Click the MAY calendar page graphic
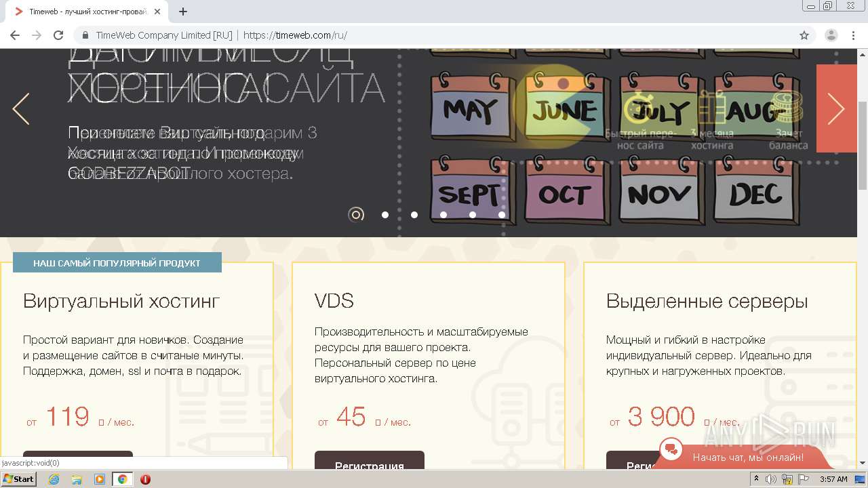The height and width of the screenshot is (488, 868). click(473, 107)
